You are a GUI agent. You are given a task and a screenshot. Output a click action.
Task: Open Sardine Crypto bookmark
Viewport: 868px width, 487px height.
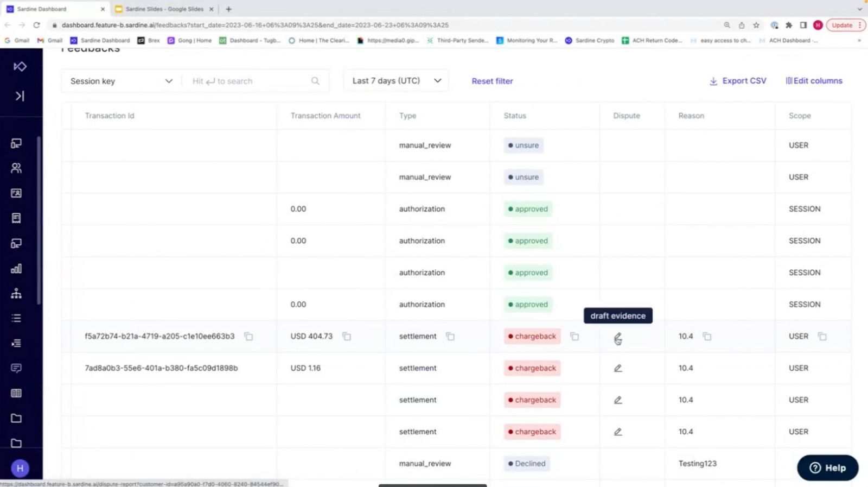(590, 40)
